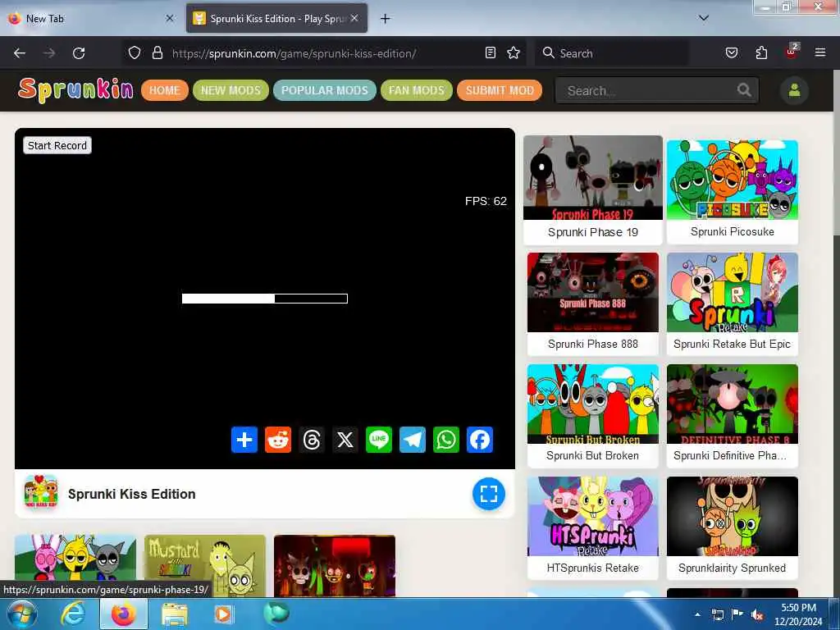Go back with the browser back arrow
This screenshot has height=630, width=840.
pyautogui.click(x=20, y=53)
